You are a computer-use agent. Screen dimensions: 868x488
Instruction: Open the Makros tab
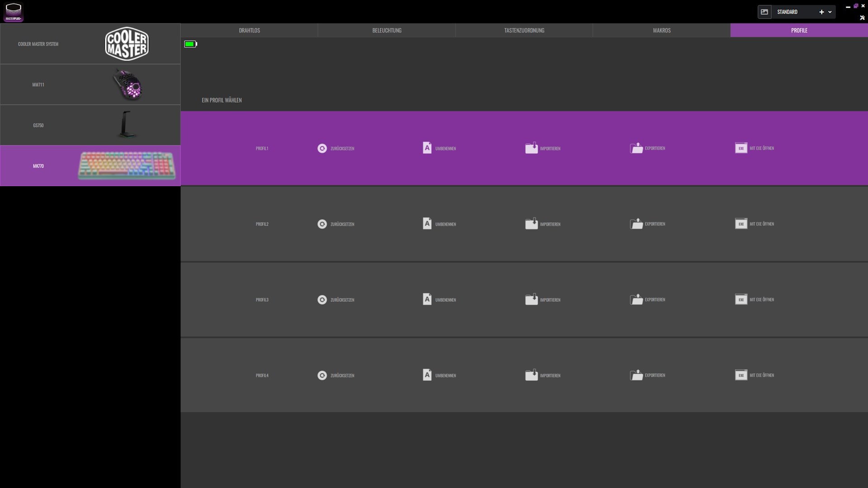tap(661, 30)
